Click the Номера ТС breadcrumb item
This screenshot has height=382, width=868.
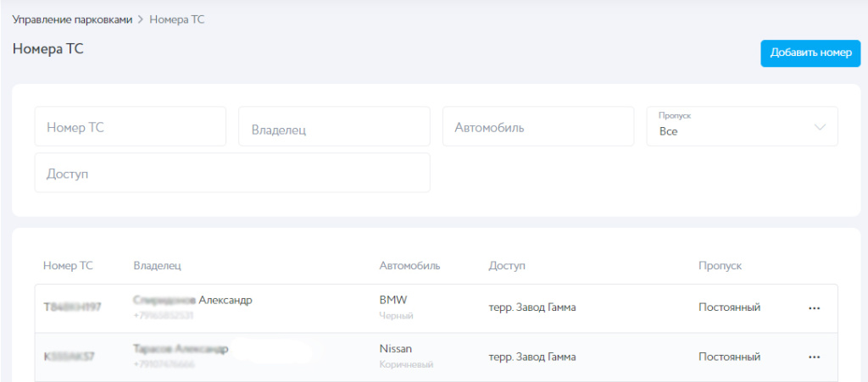point(176,19)
